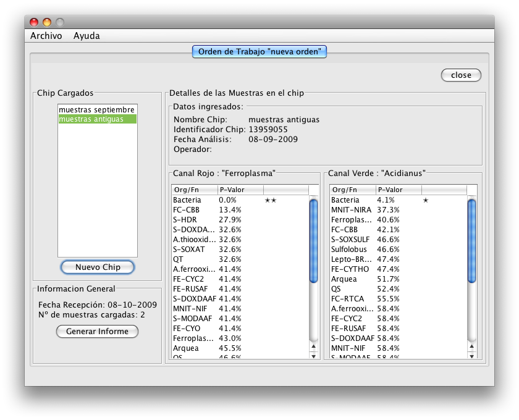Click the double-star marker in Canal Rojo Bacteria row
This screenshot has width=519, height=420.
click(x=271, y=200)
